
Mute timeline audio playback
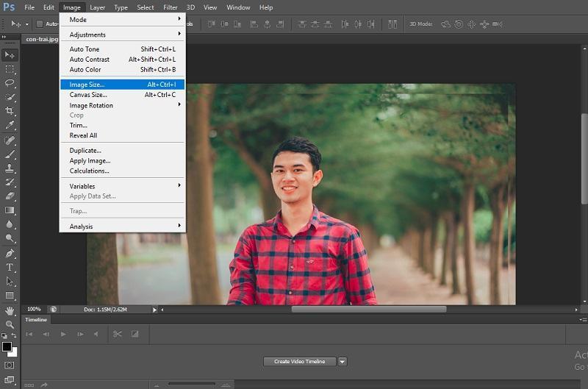(96, 334)
